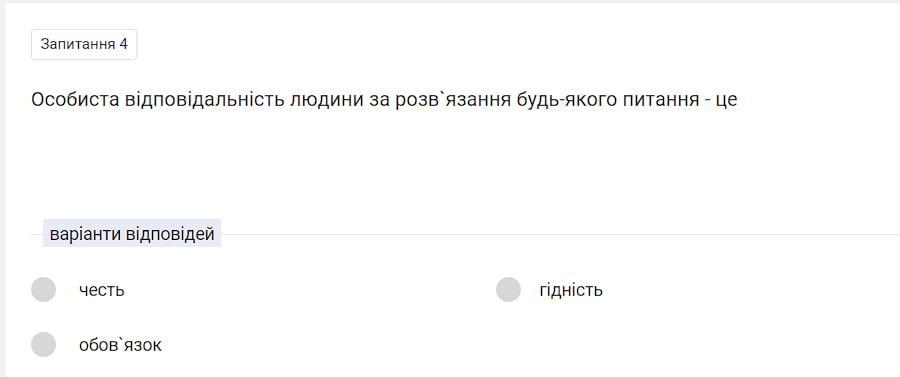
Task: Select the radio button for честь
Action: (44, 289)
